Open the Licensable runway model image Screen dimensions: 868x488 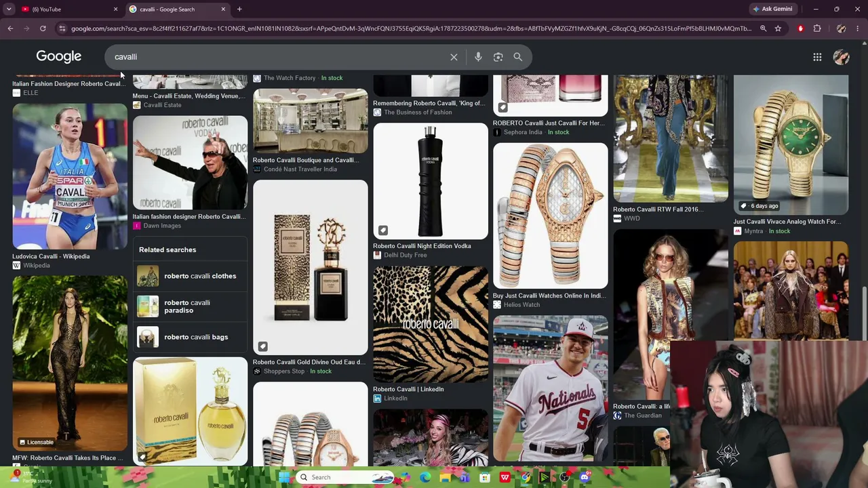click(70, 363)
